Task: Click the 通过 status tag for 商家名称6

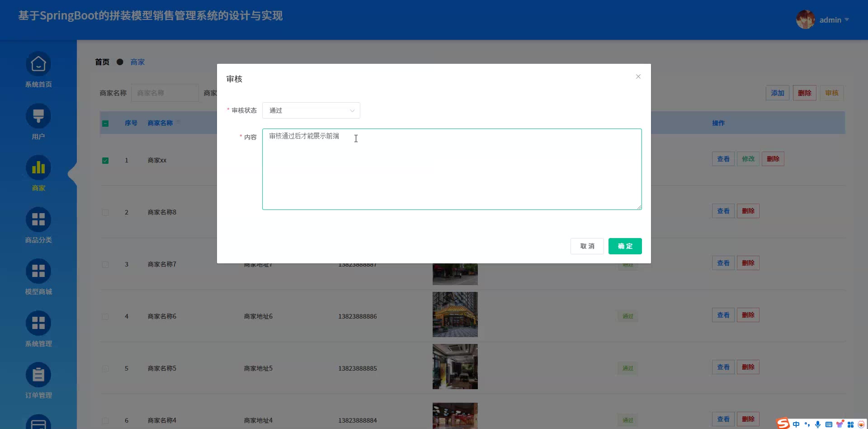Action: click(x=628, y=316)
